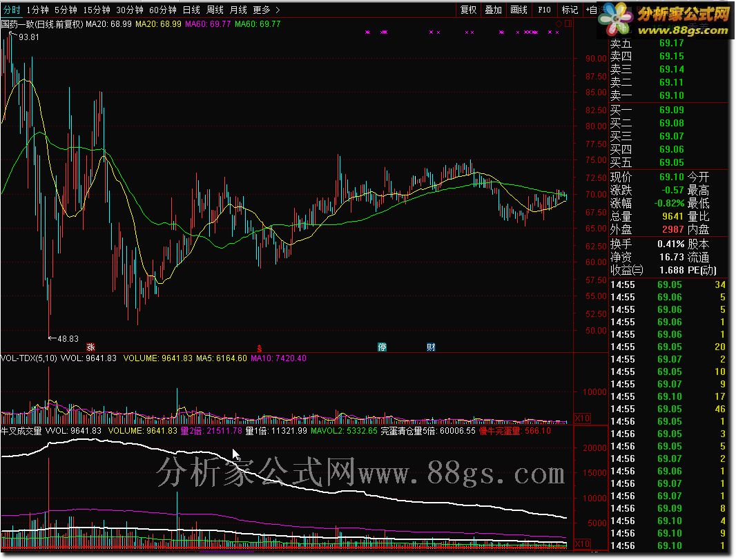736x560 pixels.
Task: Click the red $ event marker
Action: 259,348
